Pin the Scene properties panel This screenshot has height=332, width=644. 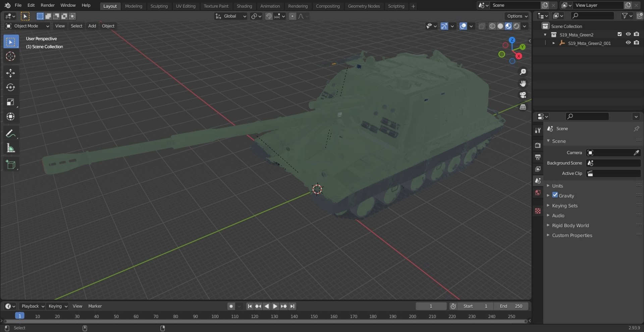(636, 129)
